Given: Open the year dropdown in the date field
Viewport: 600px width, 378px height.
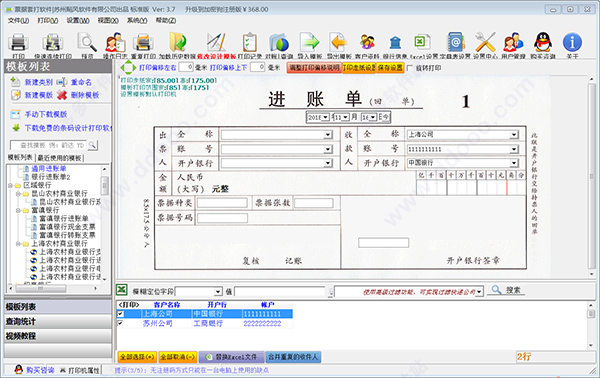Looking at the screenshot, I should coord(326,117).
